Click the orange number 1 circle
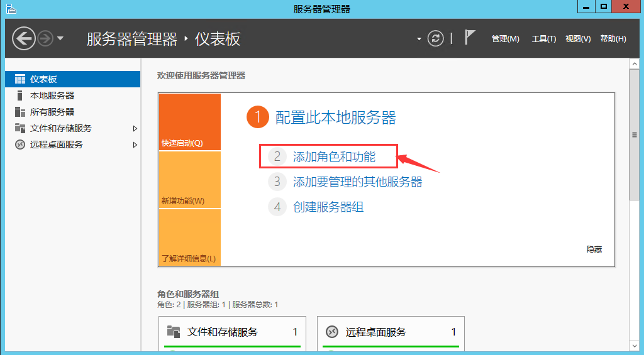This screenshot has height=355, width=644. [257, 117]
